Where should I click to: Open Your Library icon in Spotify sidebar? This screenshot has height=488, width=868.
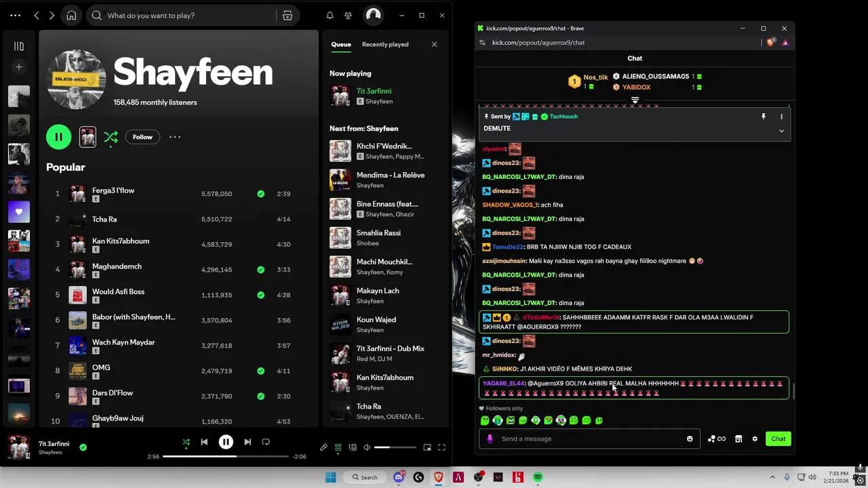[19, 46]
